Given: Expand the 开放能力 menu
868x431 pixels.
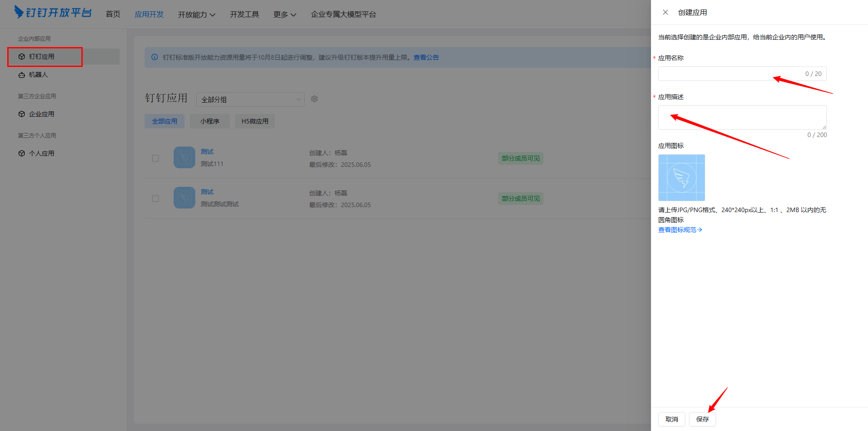Looking at the screenshot, I should [x=196, y=14].
